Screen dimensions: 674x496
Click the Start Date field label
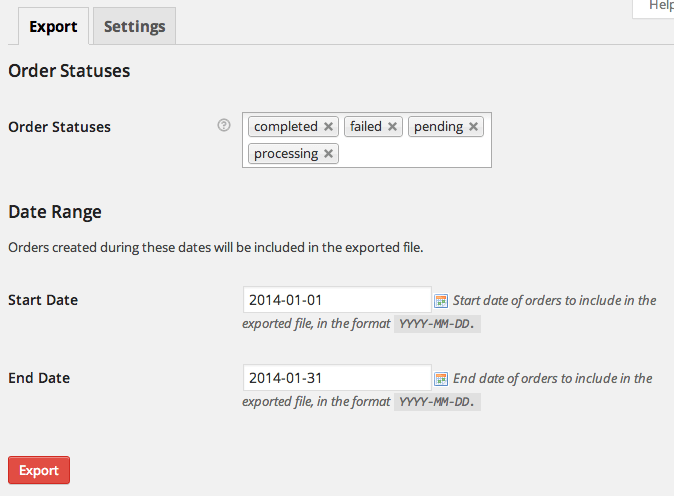point(43,300)
